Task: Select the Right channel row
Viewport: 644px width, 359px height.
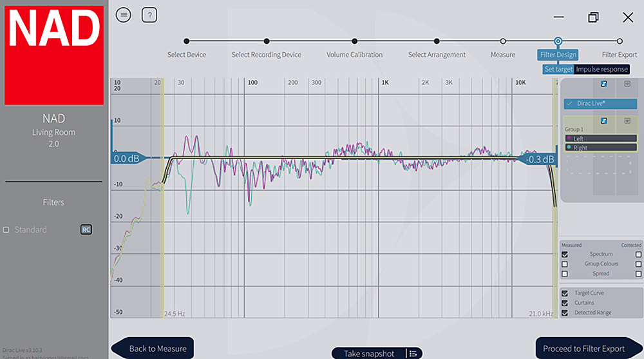Action: [x=601, y=147]
